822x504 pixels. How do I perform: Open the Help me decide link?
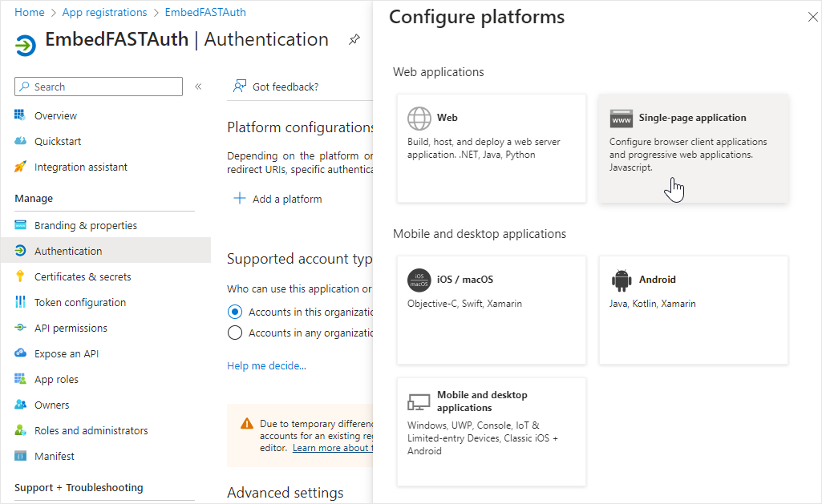point(266,365)
